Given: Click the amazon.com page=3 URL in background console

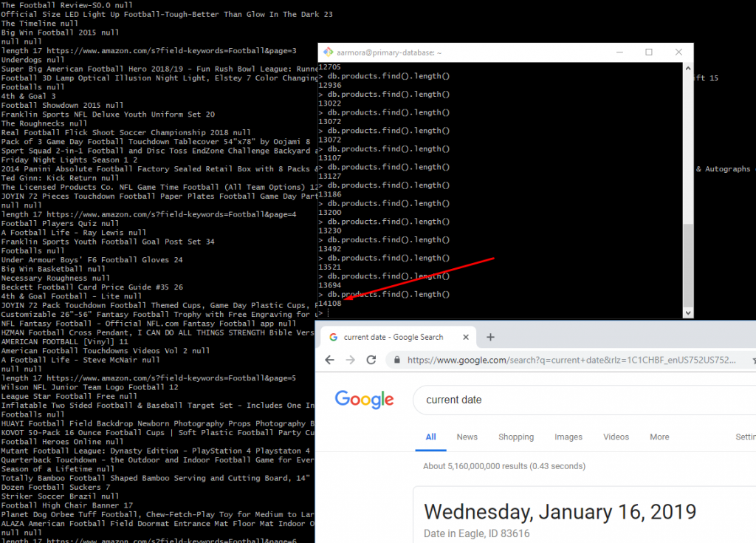Looking at the screenshot, I should click(171, 51).
